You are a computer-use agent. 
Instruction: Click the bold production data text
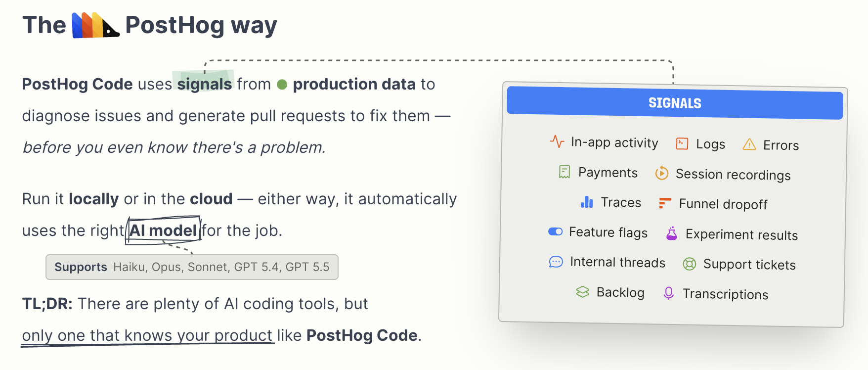(354, 84)
